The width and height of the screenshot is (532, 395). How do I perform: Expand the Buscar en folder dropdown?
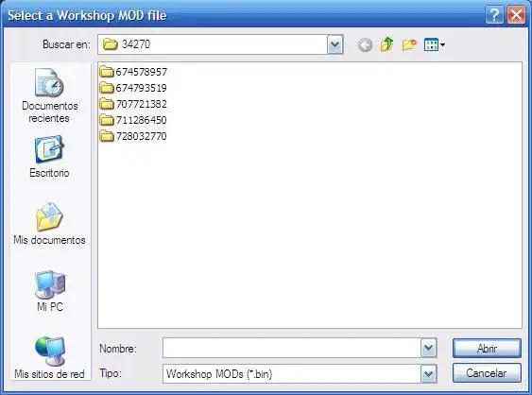335,44
